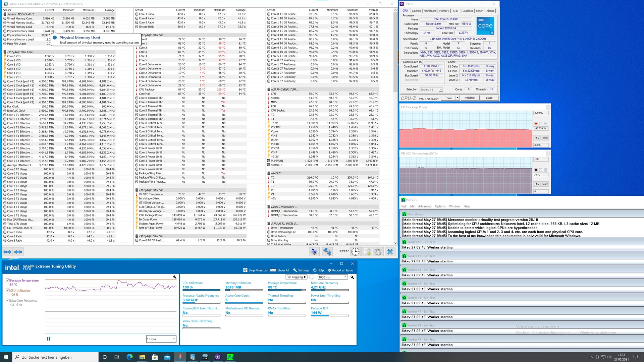Screen dimensions: 644x362
Task: Open the network remote monitor icon in HWiNFO
Action: point(327,252)
